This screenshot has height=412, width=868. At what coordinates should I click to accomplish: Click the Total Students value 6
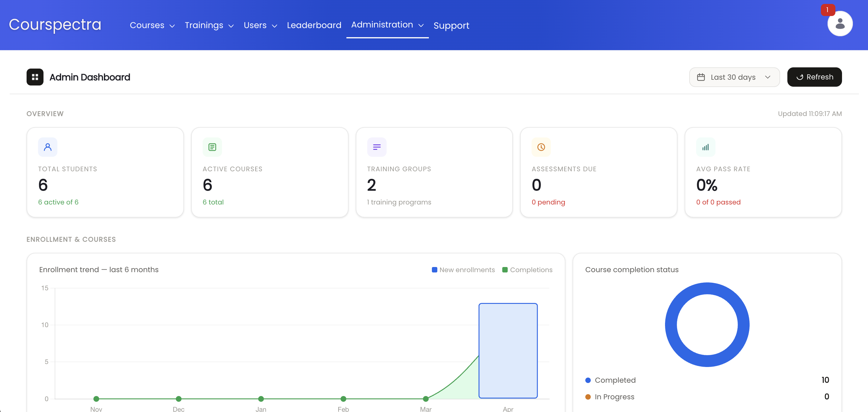(43, 185)
